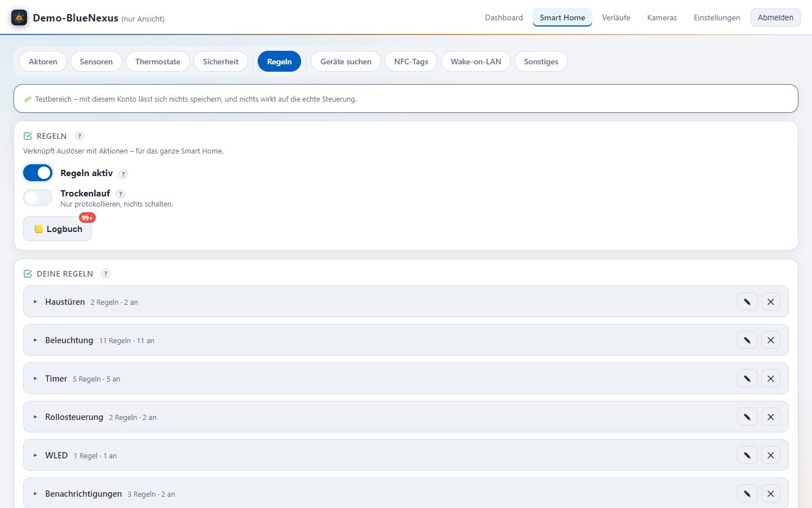
Task: Open the Logbuch
Action: point(58,229)
